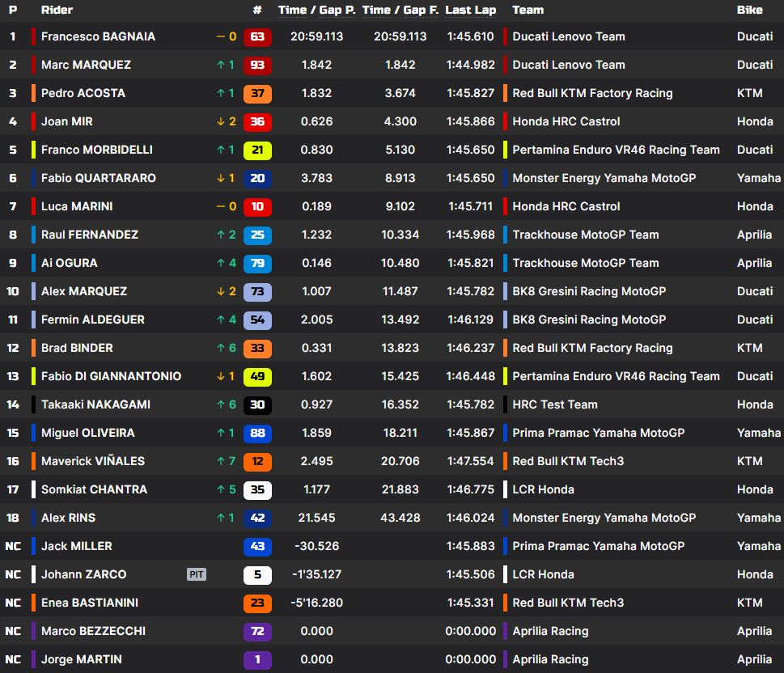
Task: Click Alex Marquez's number 73 badge
Action: click(x=257, y=291)
